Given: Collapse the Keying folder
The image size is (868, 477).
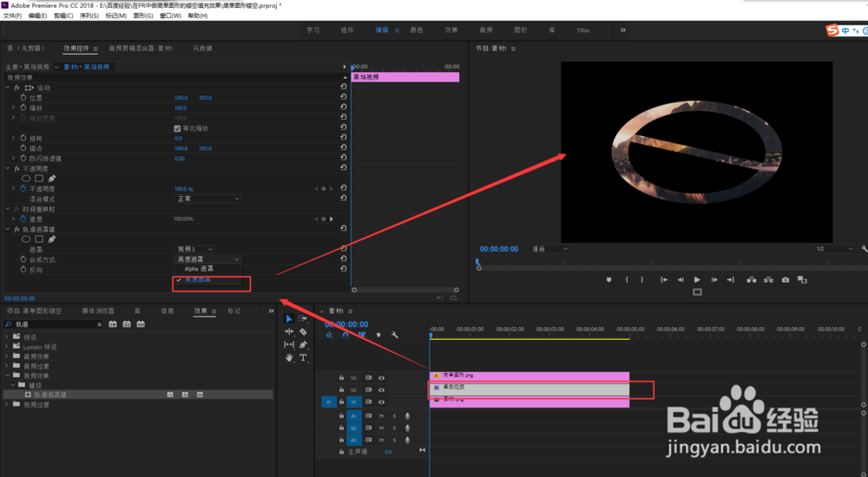Looking at the screenshot, I should 13,385.
